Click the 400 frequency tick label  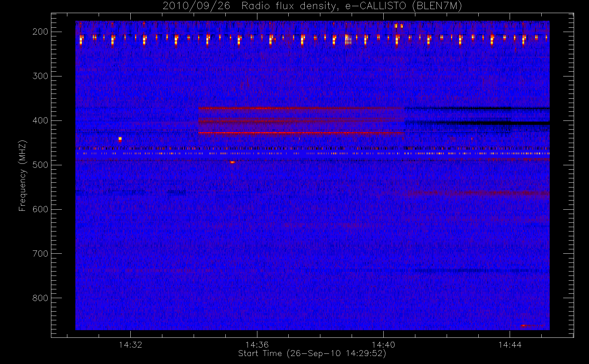pos(40,120)
